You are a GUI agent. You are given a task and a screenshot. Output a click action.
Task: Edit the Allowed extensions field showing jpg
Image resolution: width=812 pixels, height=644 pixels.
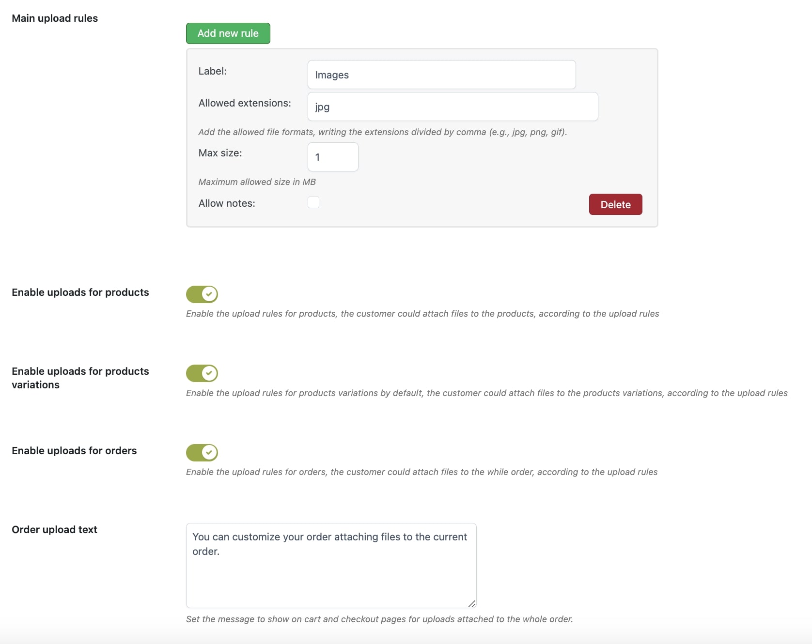pyautogui.click(x=453, y=107)
